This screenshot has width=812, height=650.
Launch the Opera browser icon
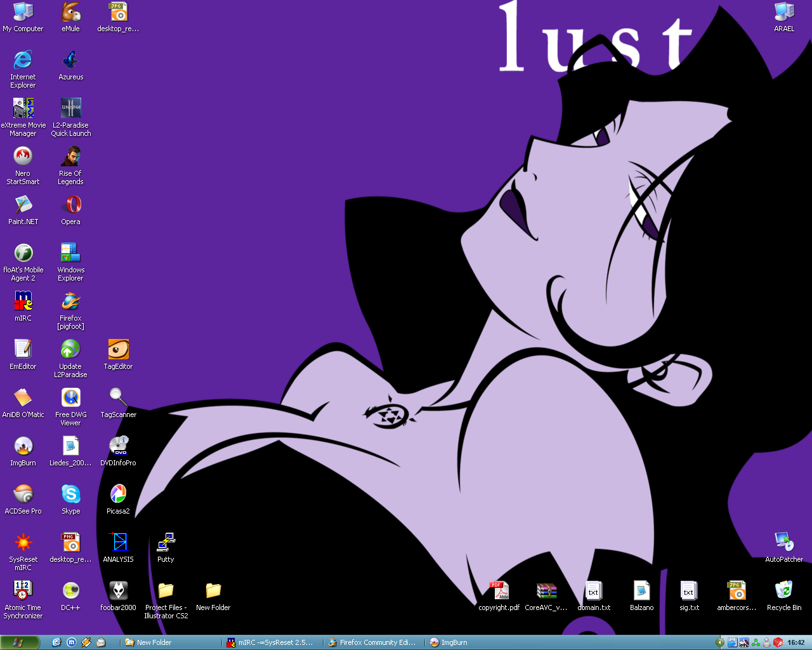70,210
